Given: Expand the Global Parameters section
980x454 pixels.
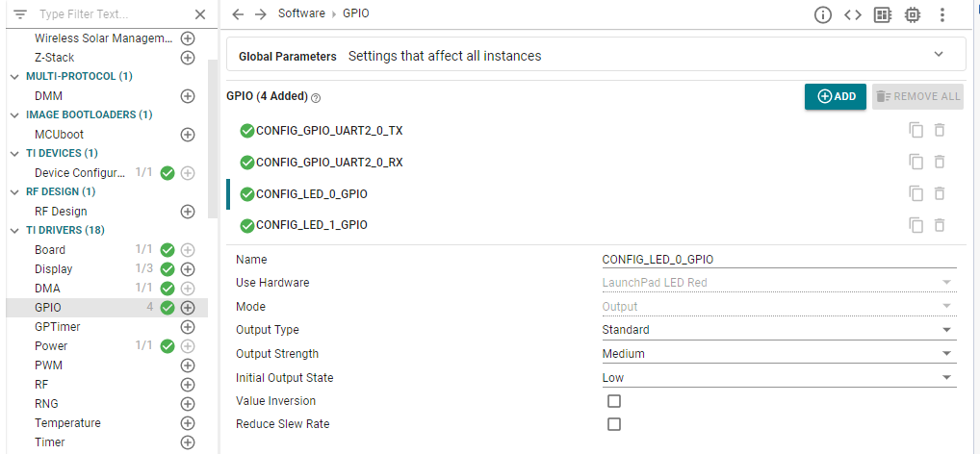Looking at the screenshot, I should (939, 55).
